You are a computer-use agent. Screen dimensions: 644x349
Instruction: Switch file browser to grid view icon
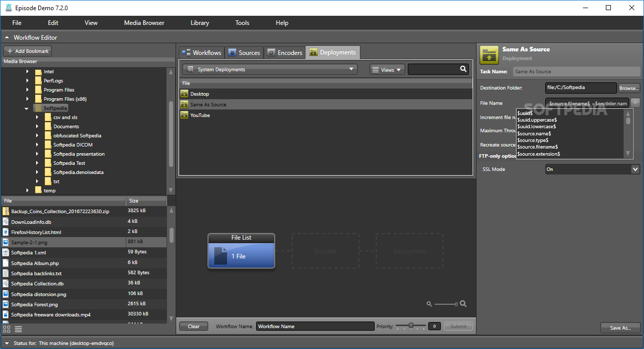tap(7, 329)
